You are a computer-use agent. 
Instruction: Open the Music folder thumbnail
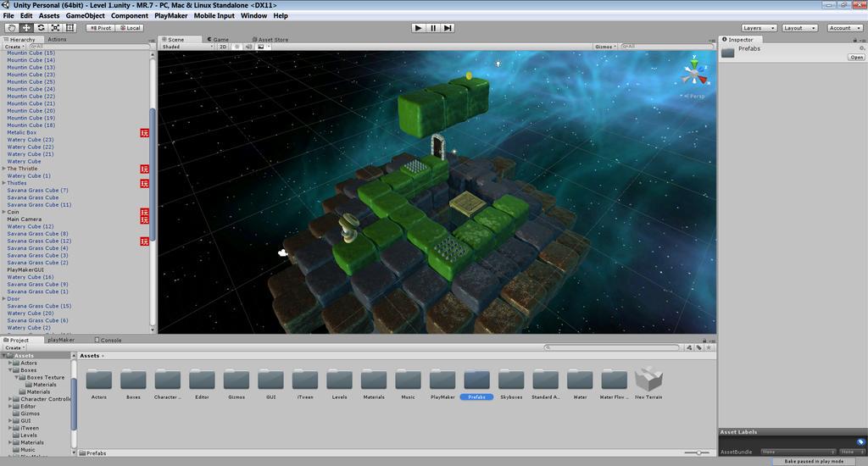coord(408,380)
